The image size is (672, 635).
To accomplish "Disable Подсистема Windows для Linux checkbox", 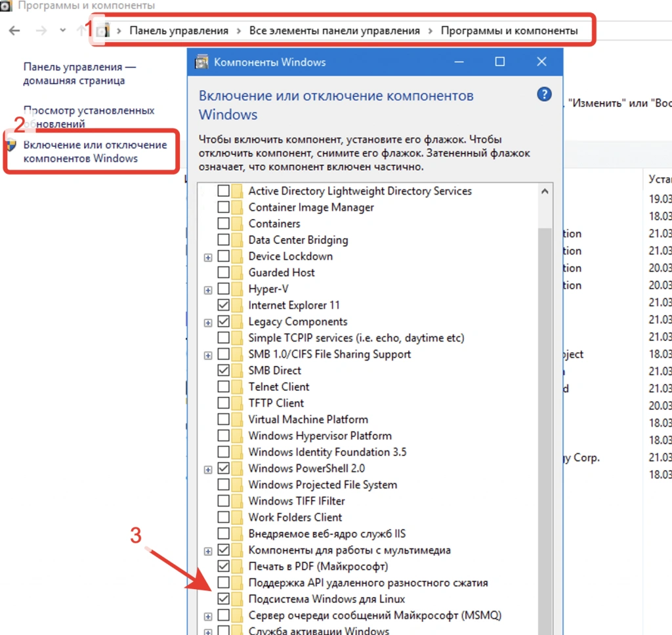I will click(x=223, y=599).
